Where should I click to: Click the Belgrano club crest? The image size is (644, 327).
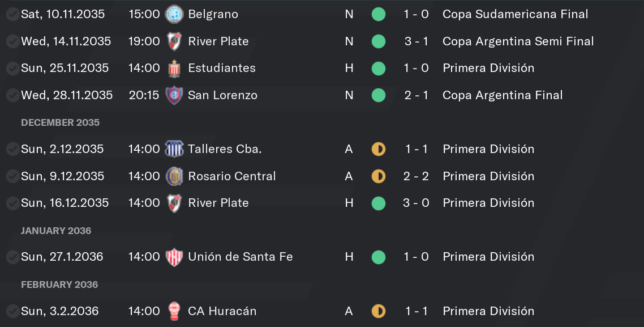(x=174, y=14)
